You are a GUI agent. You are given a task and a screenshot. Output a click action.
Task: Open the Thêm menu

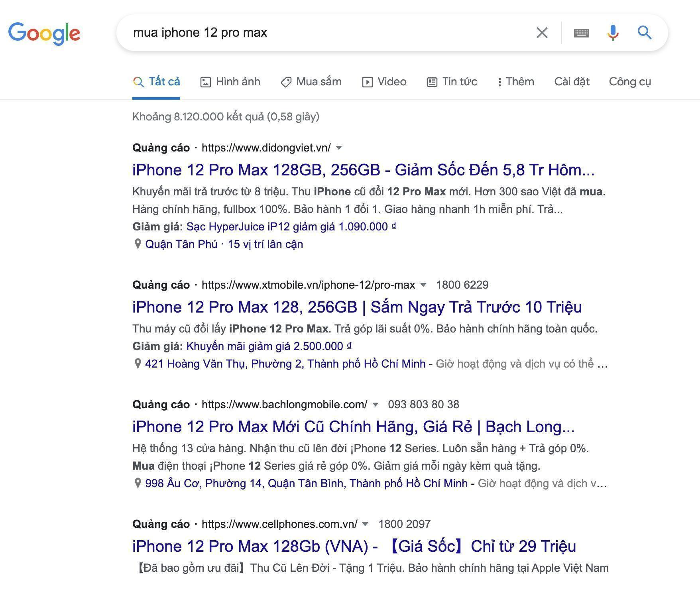pos(516,82)
